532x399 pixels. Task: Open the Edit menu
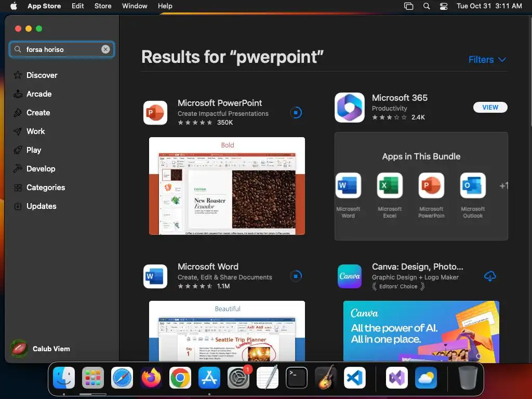point(78,6)
